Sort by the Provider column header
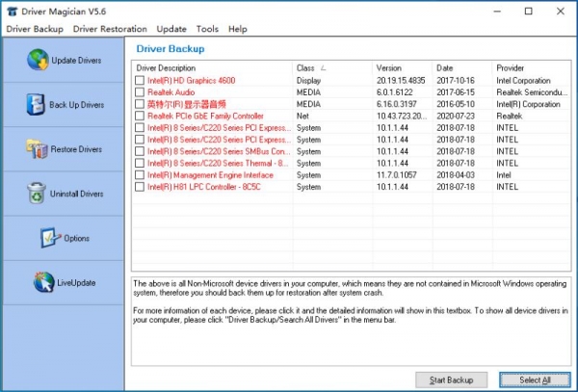This screenshot has height=392, width=578. 532,67
